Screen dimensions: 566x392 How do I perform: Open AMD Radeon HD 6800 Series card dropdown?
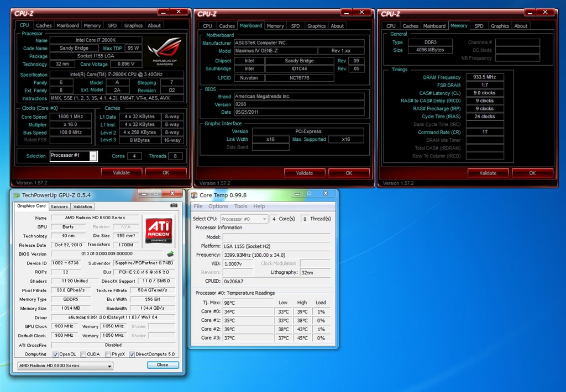(x=65, y=365)
